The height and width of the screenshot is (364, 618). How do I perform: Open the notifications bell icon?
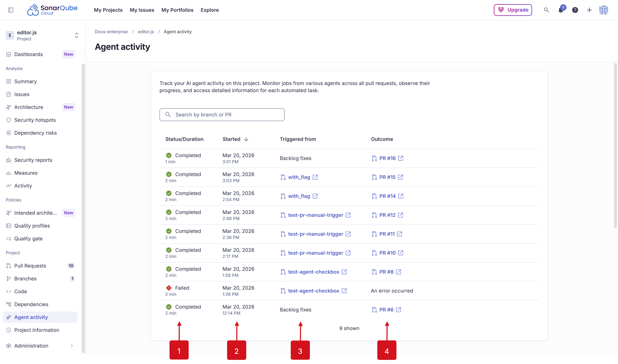pyautogui.click(x=561, y=10)
